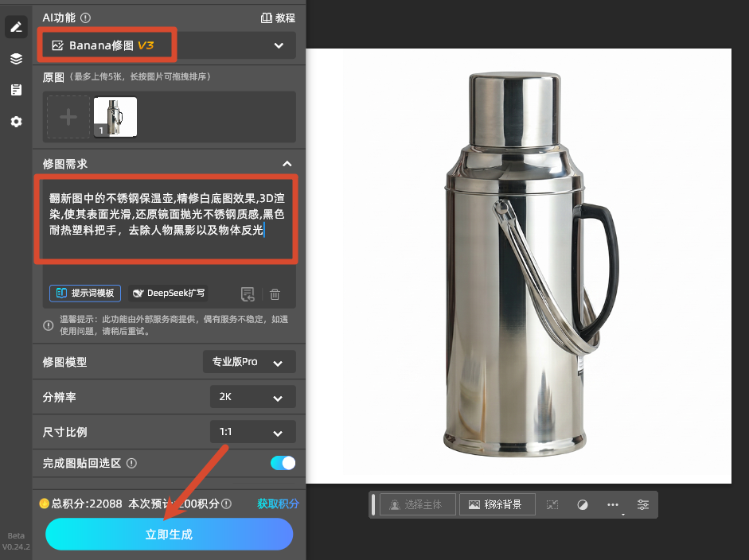Expand the Banana修图 V3 function dropdown

(x=169, y=45)
